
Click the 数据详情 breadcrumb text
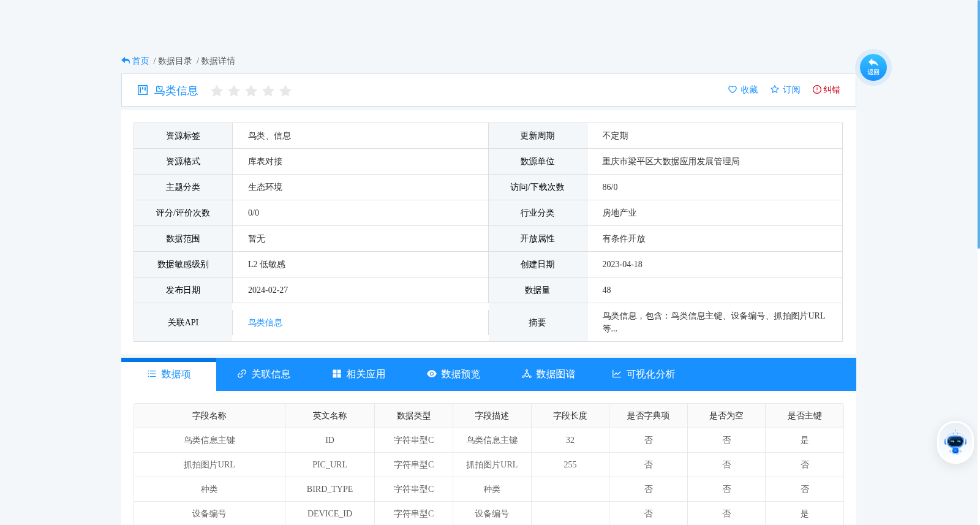[218, 61]
